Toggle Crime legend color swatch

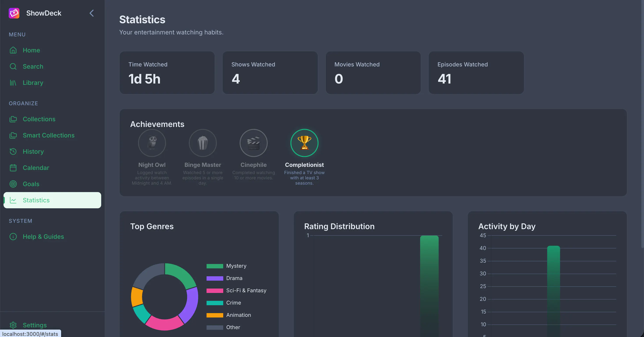(215, 303)
